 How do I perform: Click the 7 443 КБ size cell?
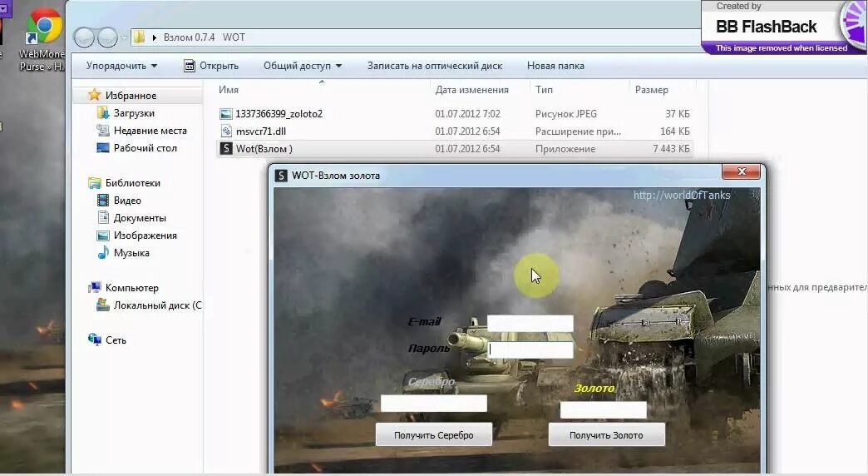[671, 149]
